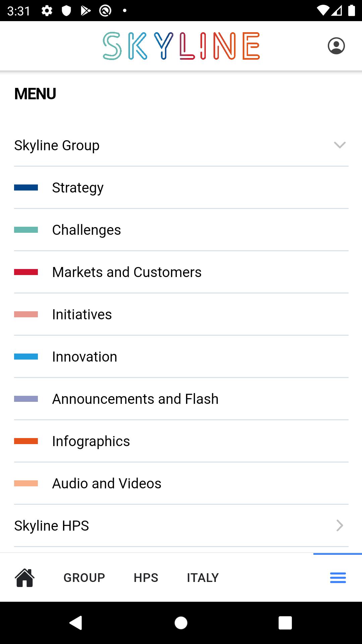Viewport: 362px width, 644px height.
Task: Tap the SKYLINE logo
Action: (x=181, y=46)
